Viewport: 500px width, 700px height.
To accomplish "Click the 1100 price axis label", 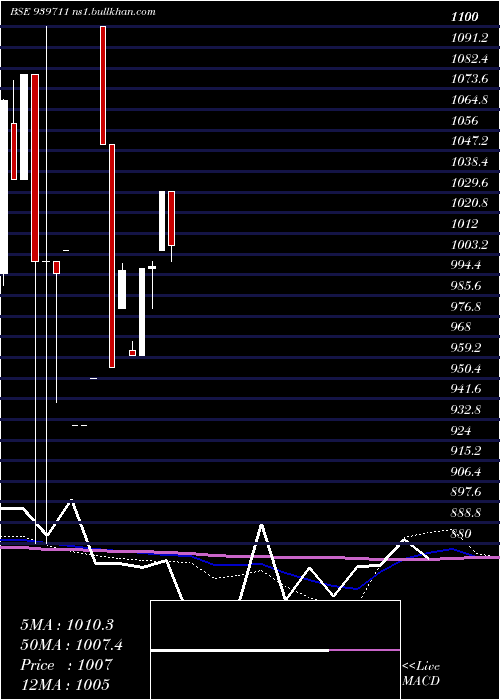I will [465, 17].
